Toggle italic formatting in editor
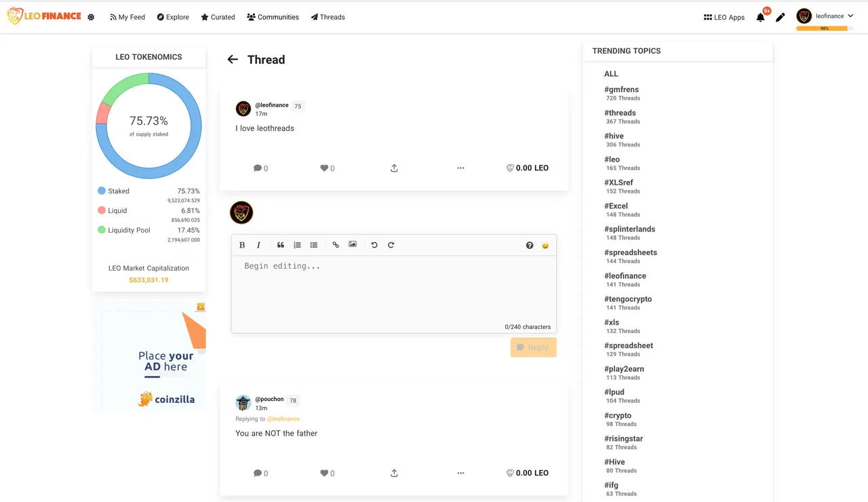Viewport: 868px width, 502px height. pos(258,245)
